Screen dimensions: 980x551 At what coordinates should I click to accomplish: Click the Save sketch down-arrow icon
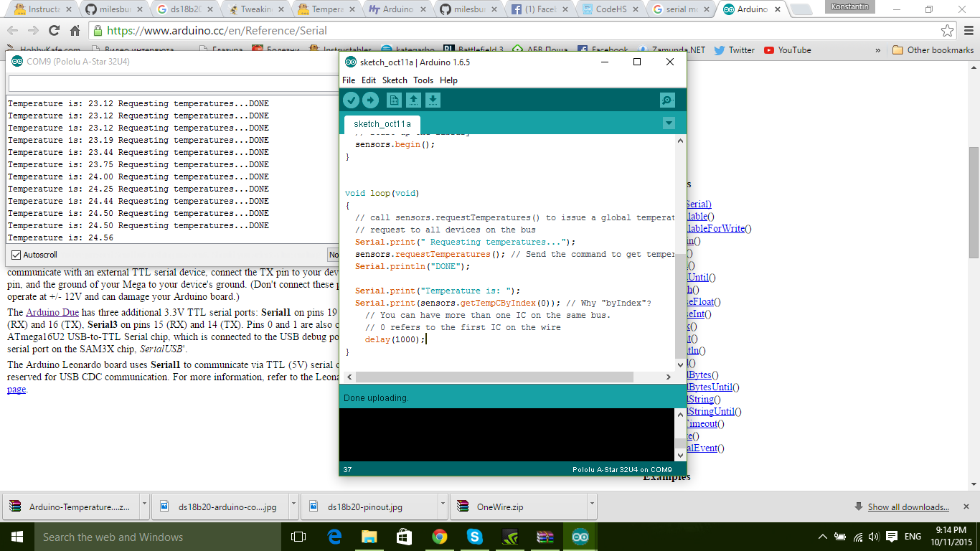433,100
